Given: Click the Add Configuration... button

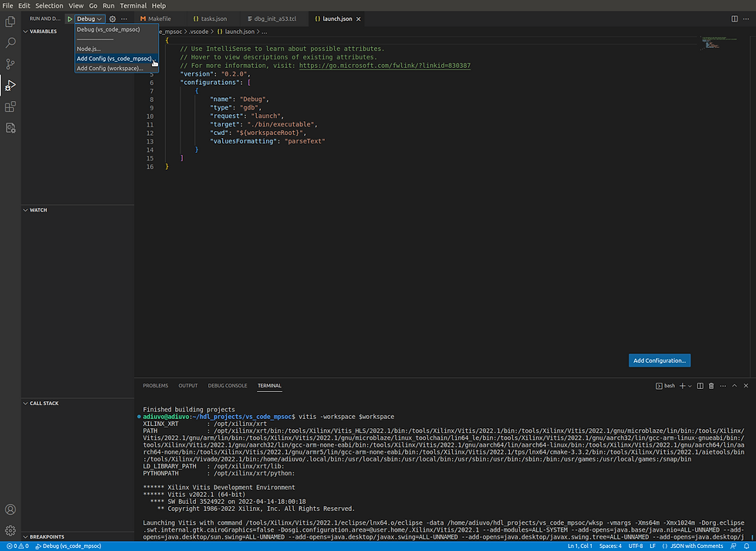Looking at the screenshot, I should 659,360.
